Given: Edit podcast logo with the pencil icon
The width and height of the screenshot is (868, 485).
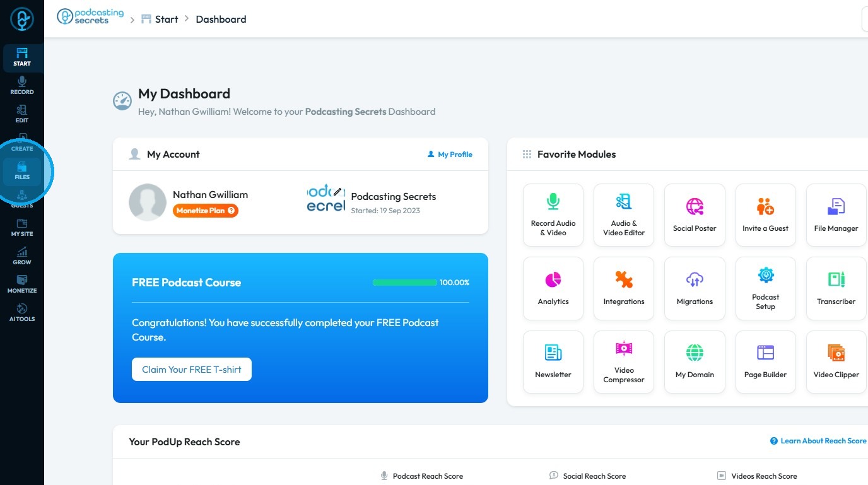Looking at the screenshot, I should (337, 191).
